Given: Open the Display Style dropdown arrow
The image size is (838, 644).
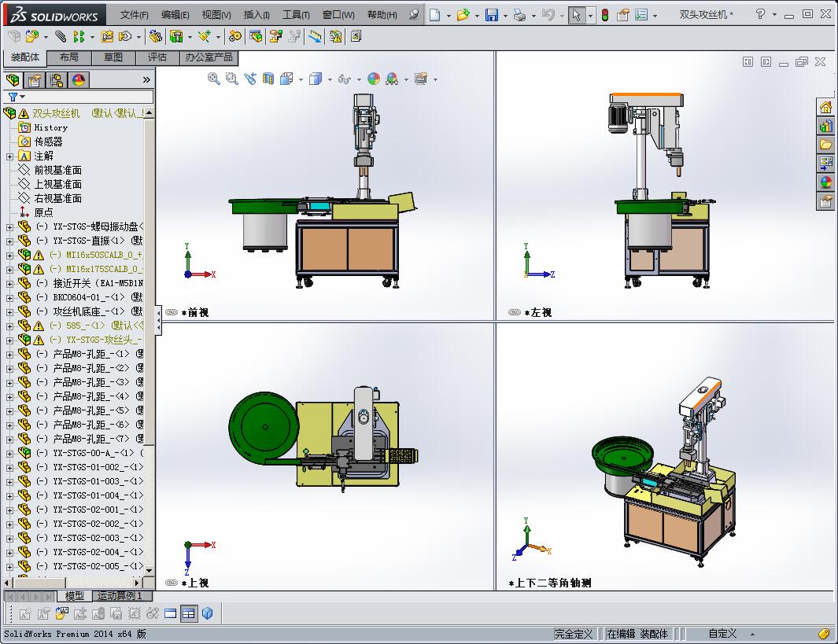Looking at the screenshot, I should pyautogui.click(x=329, y=79).
